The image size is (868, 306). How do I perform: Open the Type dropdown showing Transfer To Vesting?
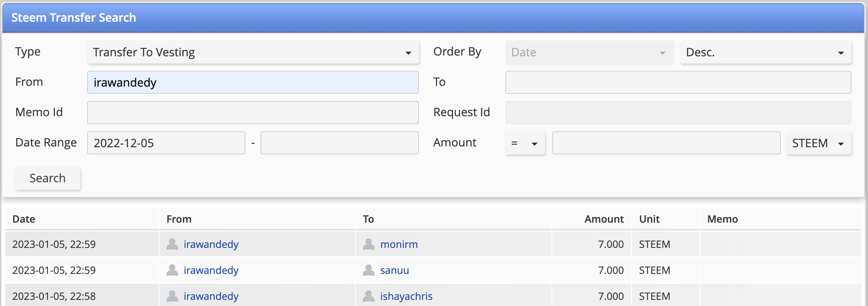(253, 52)
